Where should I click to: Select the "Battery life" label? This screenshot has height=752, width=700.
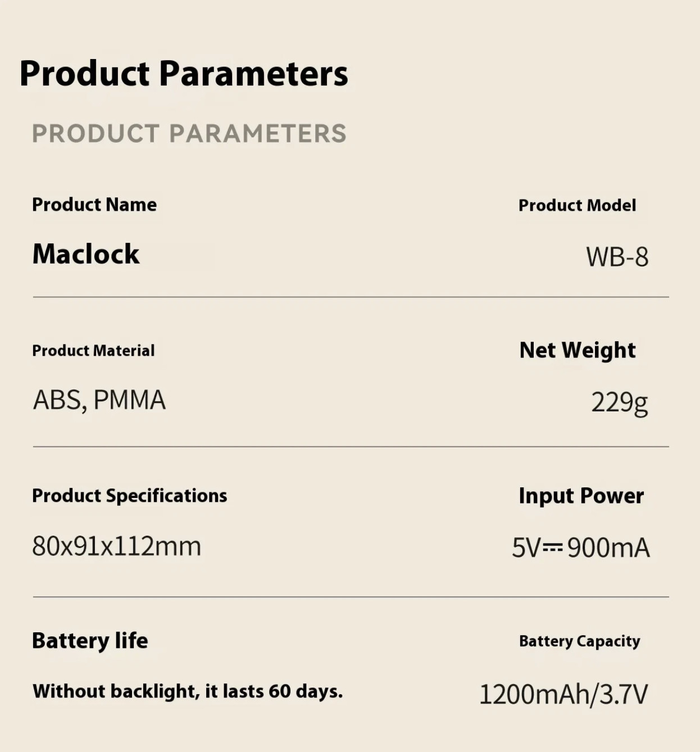pyautogui.click(x=90, y=641)
